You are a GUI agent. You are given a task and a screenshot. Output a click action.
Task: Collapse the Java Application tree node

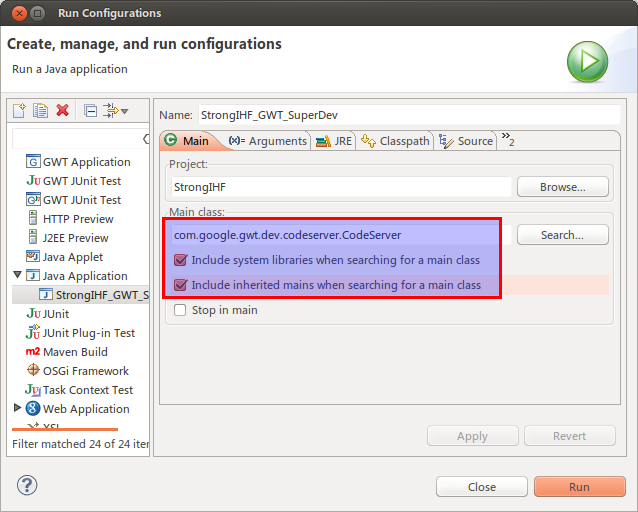17,275
